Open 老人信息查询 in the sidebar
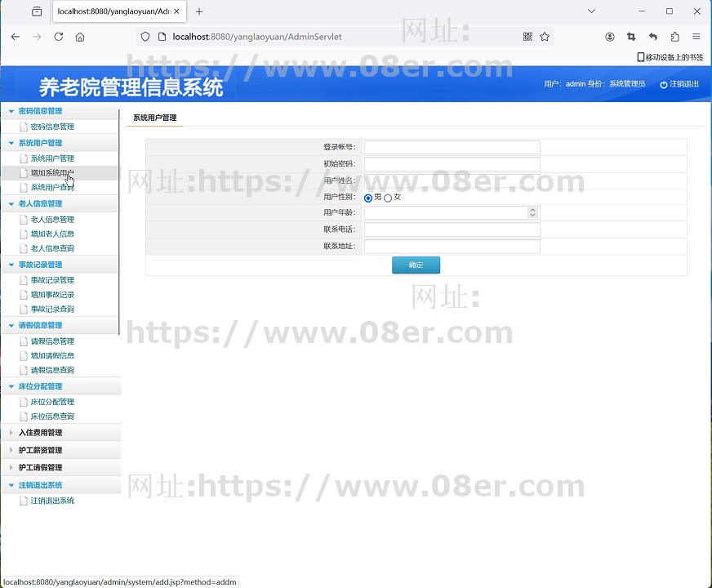This screenshot has height=588, width=712. (52, 249)
